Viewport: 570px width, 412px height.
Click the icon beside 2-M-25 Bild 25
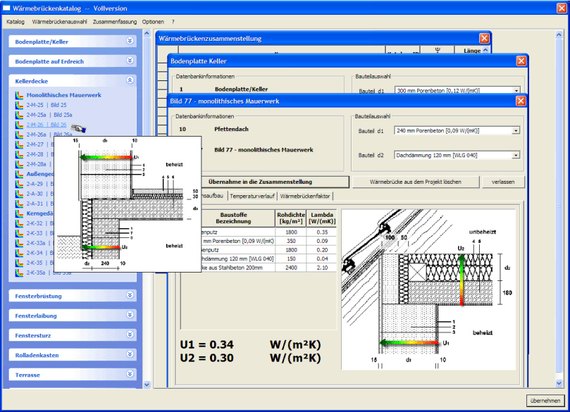coord(19,105)
